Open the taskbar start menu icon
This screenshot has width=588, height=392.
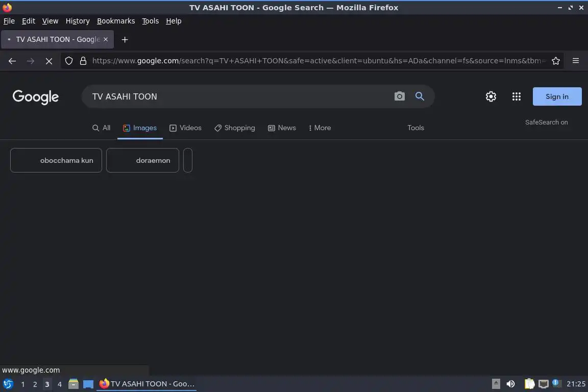coord(8,384)
